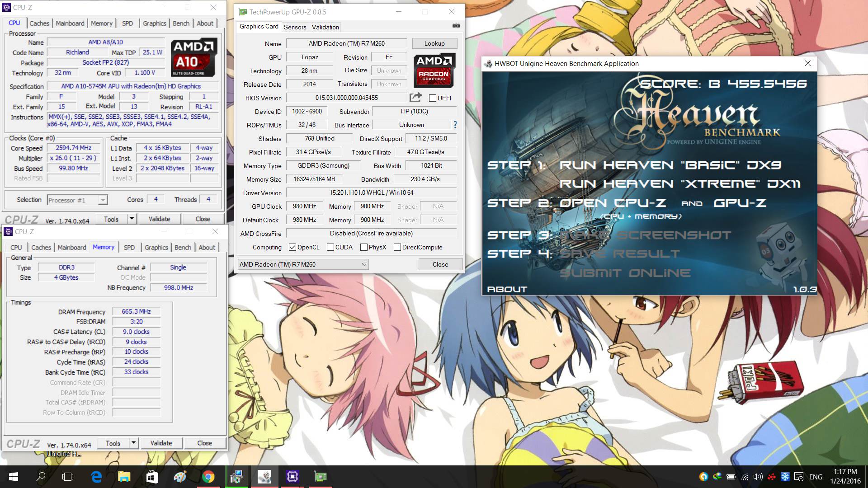Click Validate in the bottom CPU-Z window

coord(161,443)
